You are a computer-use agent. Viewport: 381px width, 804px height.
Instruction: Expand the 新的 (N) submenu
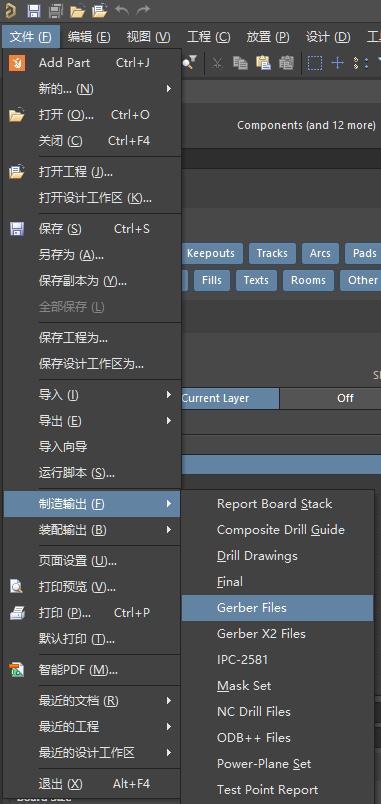coord(92,89)
